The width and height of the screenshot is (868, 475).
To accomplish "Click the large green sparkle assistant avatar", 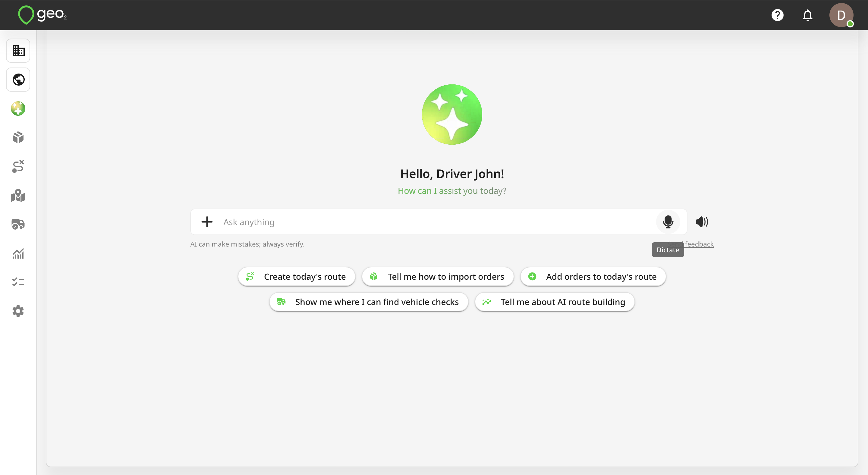I will point(452,115).
